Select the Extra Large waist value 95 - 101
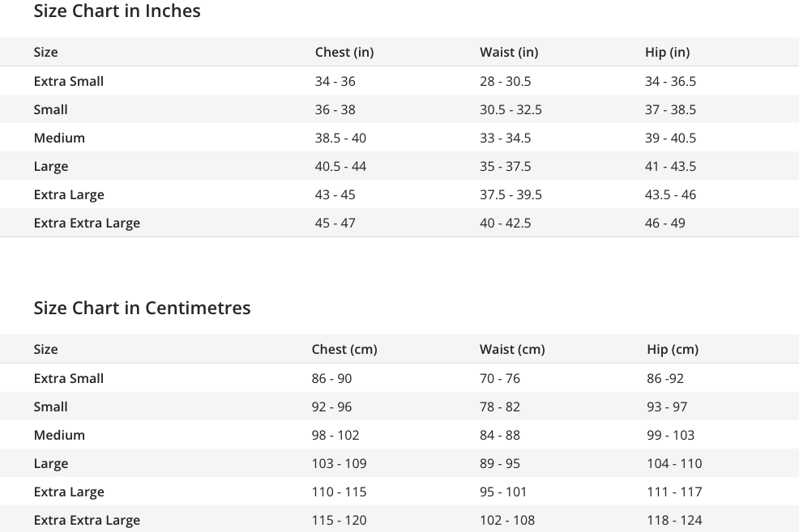Viewport: 799px width, 532px height. 503,492
